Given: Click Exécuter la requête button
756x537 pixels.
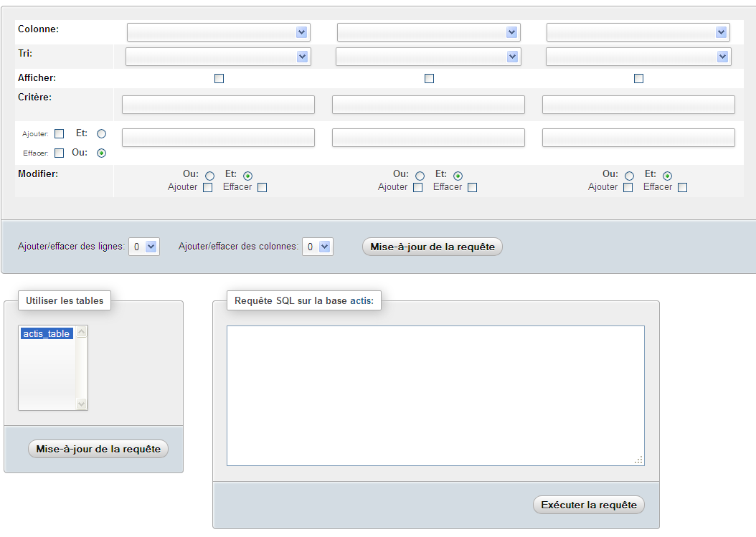Looking at the screenshot, I should pos(589,505).
